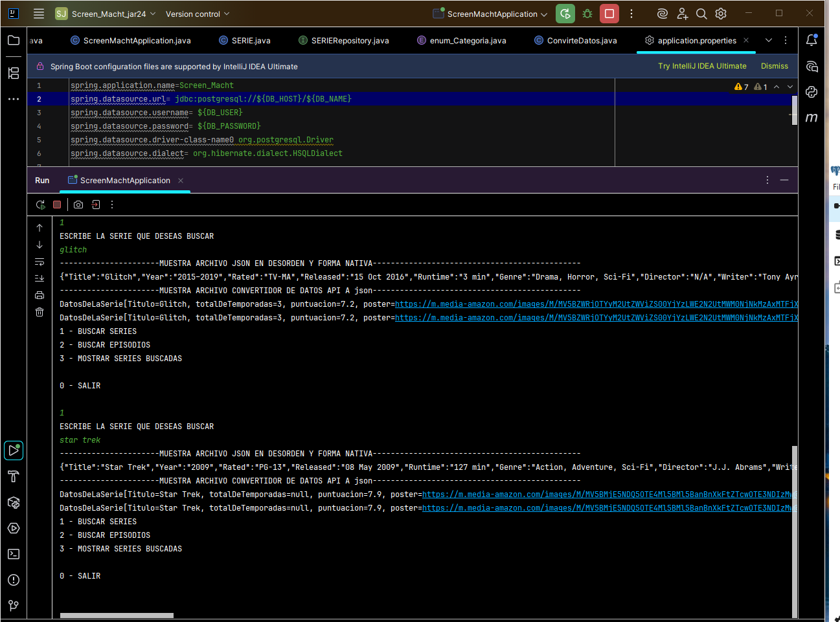Hide the Run tool window
840x622 pixels.
[784, 180]
